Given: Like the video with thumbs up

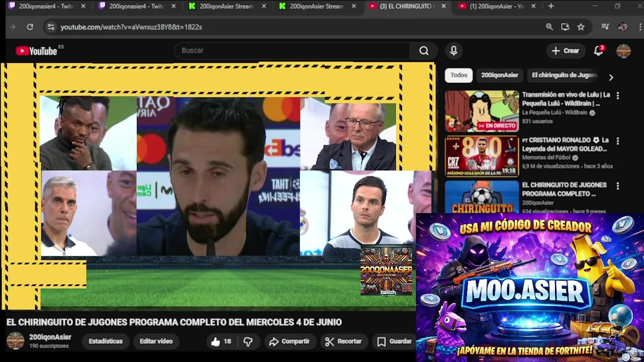Looking at the screenshot, I should coord(221,341).
